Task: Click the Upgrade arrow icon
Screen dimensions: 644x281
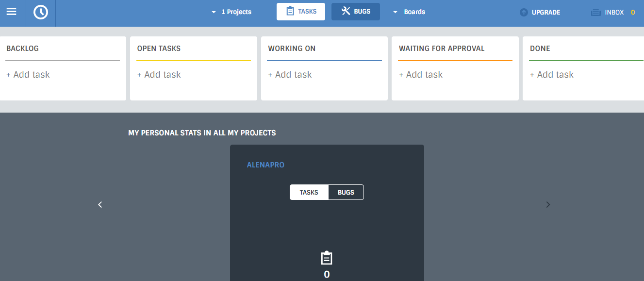Action: coord(524,13)
